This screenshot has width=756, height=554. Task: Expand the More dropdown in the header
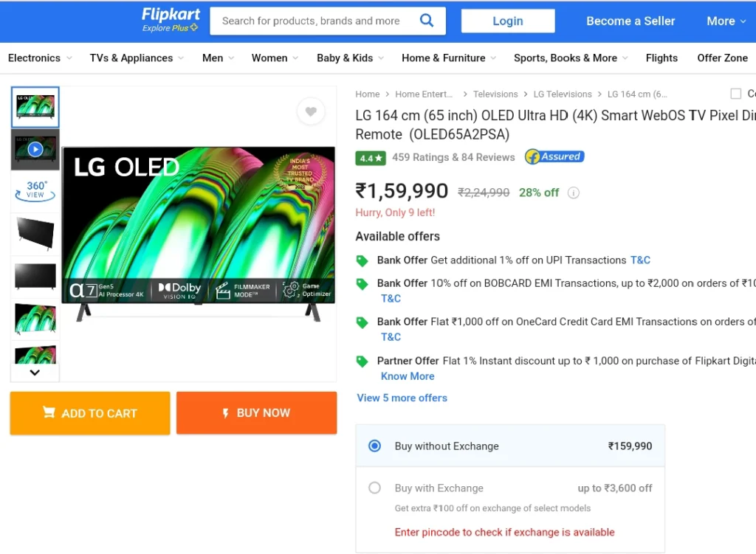pyautogui.click(x=726, y=21)
